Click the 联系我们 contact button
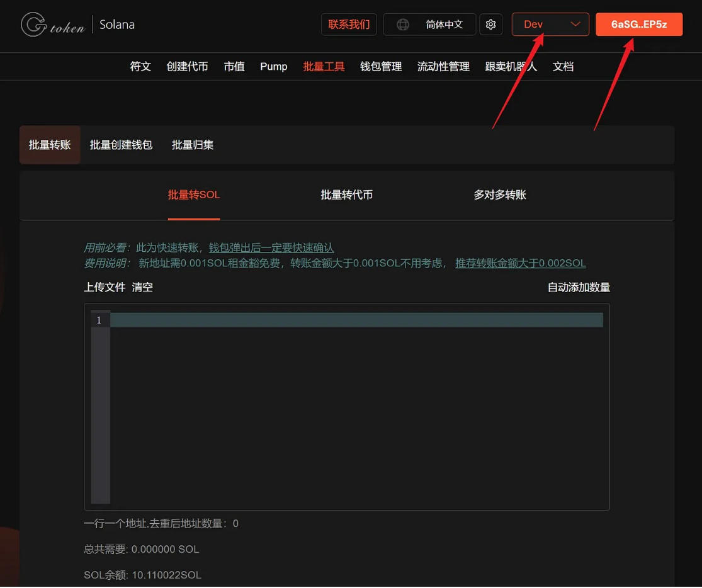Viewport: 702px width, 588px height. tap(349, 24)
